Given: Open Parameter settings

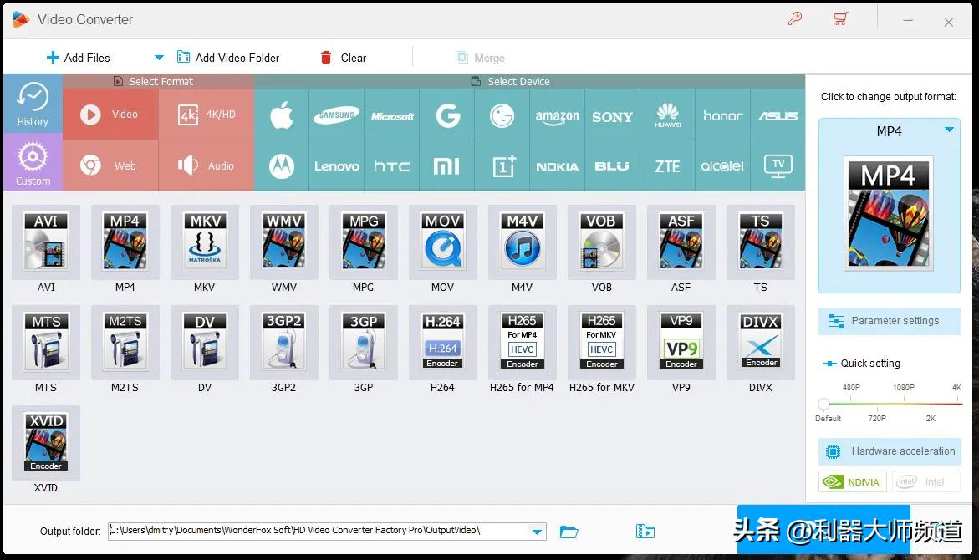Looking at the screenshot, I should (x=890, y=321).
